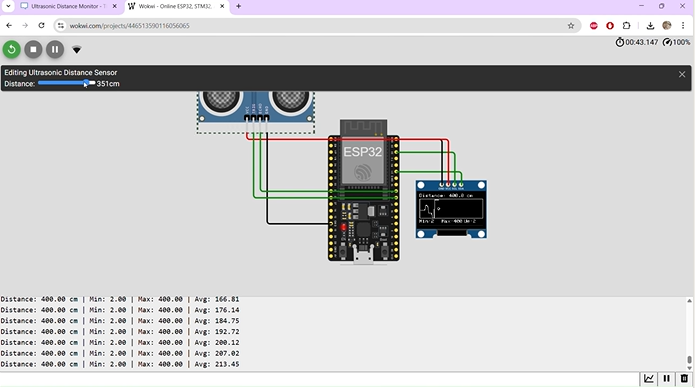Open the serial plotter graph icon
Image resolution: width=695 pixels, height=388 pixels.
click(648, 378)
